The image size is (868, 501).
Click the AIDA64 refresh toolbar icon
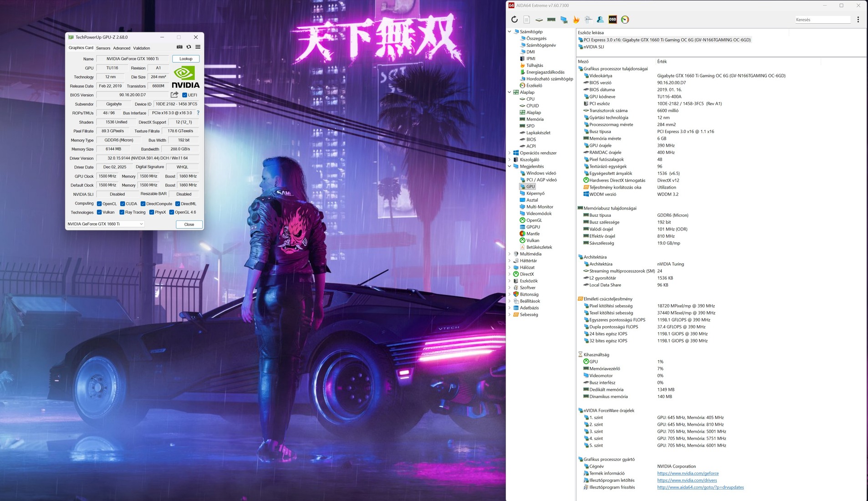pyautogui.click(x=514, y=20)
